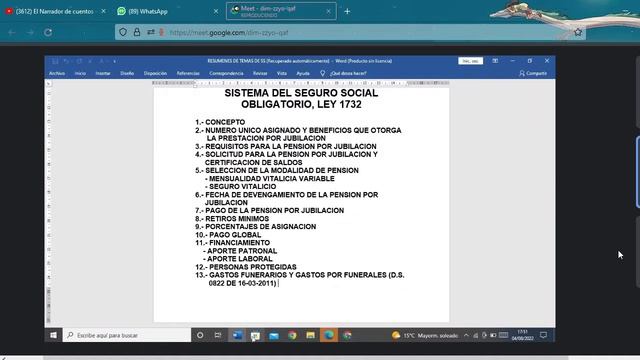Open File Explorer on the taskbar
Image resolution: width=640 pixels, height=360 pixels.
[311, 335]
